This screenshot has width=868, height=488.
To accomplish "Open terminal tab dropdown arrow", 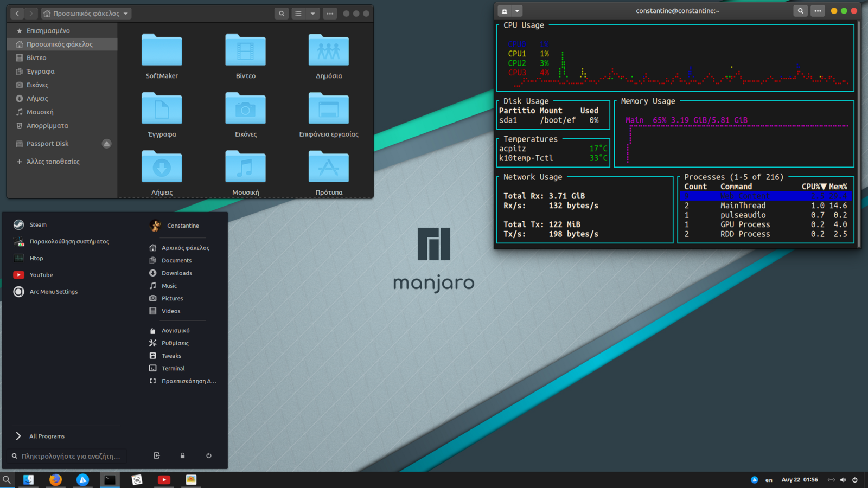I will [517, 11].
